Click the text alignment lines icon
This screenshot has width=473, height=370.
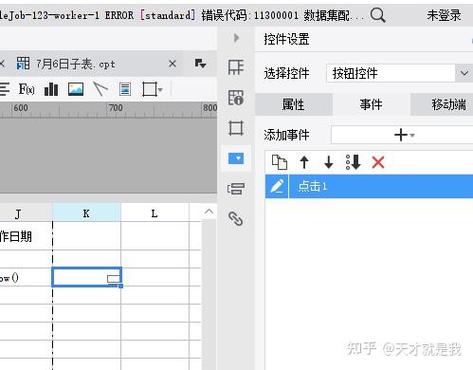[x=4, y=89]
